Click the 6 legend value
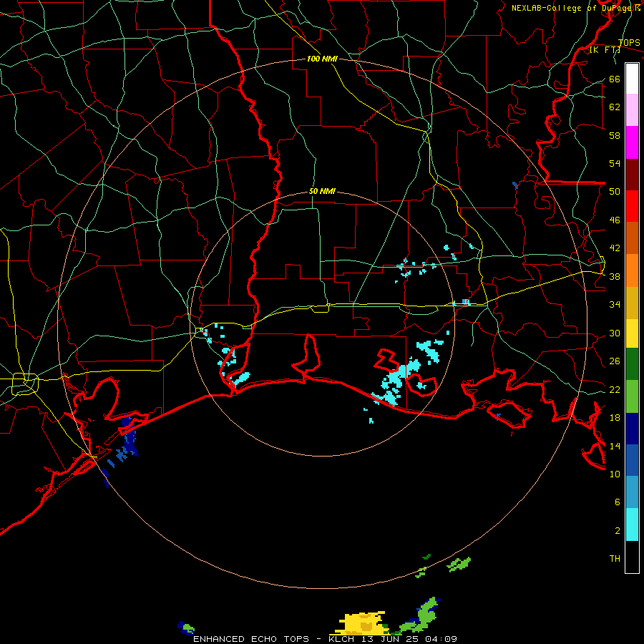Image resolution: width=644 pixels, height=644 pixels. 618,502
